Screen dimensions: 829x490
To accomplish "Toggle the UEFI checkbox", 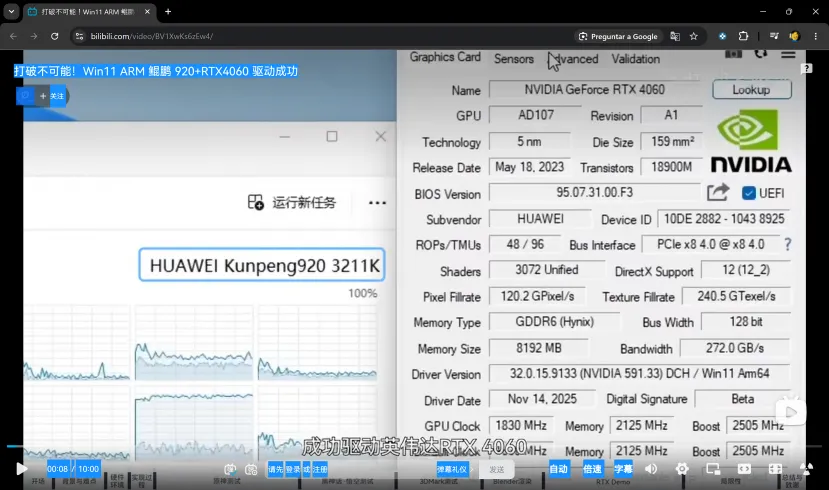I will click(749, 193).
